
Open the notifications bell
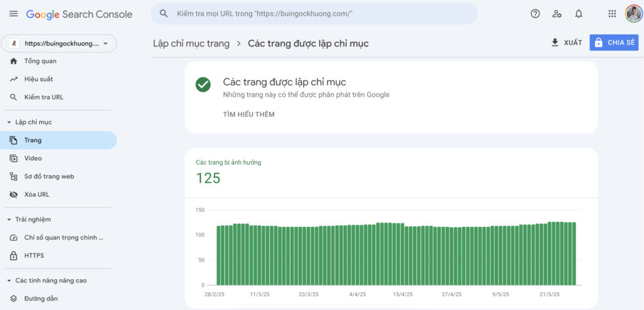pos(579,14)
